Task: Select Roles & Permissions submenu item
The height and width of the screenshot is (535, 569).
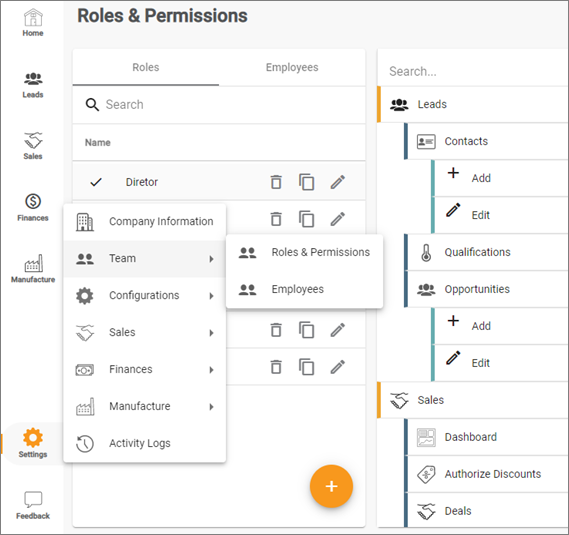Action: [304, 252]
